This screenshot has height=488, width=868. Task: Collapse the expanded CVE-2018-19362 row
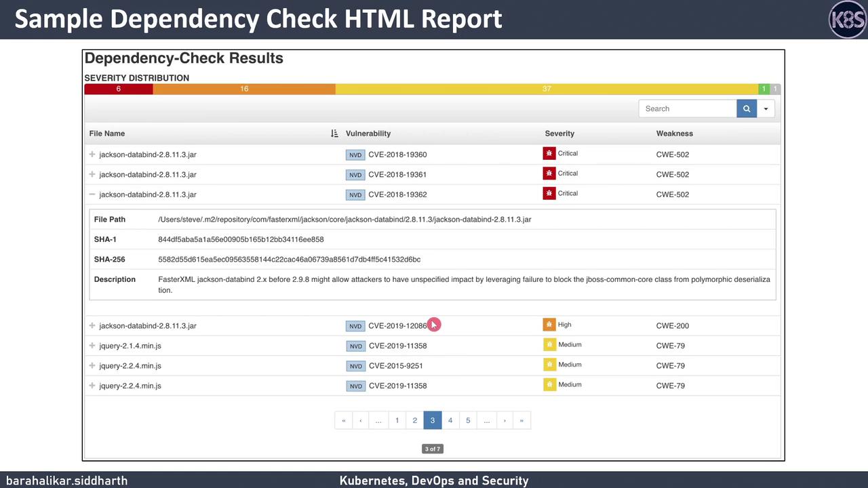tap(92, 195)
